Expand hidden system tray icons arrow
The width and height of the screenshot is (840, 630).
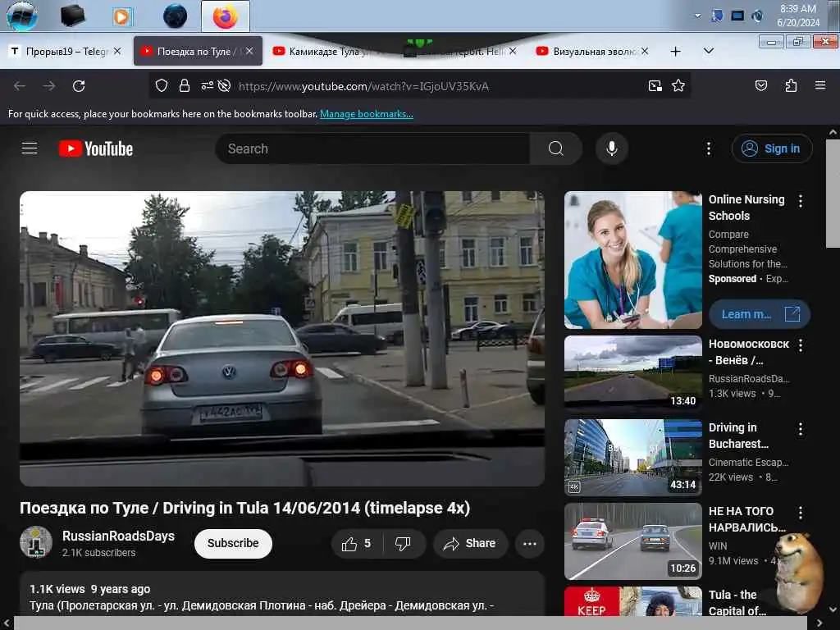697,16
